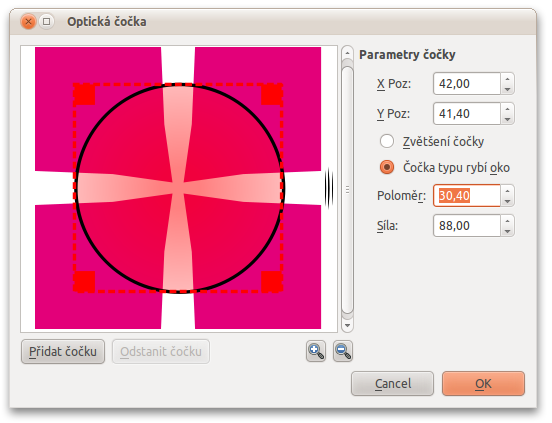Click the top-right red lens handle
Image resolution: width=552 pixels, height=423 pixels.
(272, 94)
